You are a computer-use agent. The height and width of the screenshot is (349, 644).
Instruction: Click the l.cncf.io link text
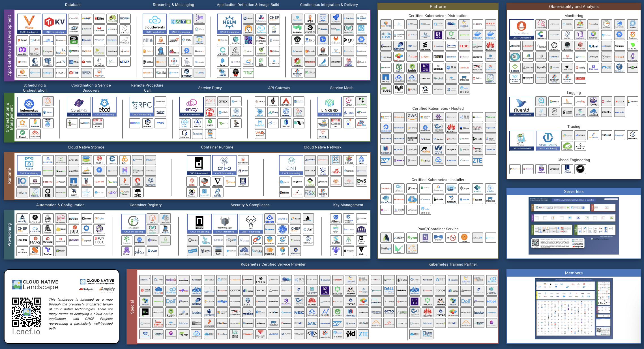(26, 331)
